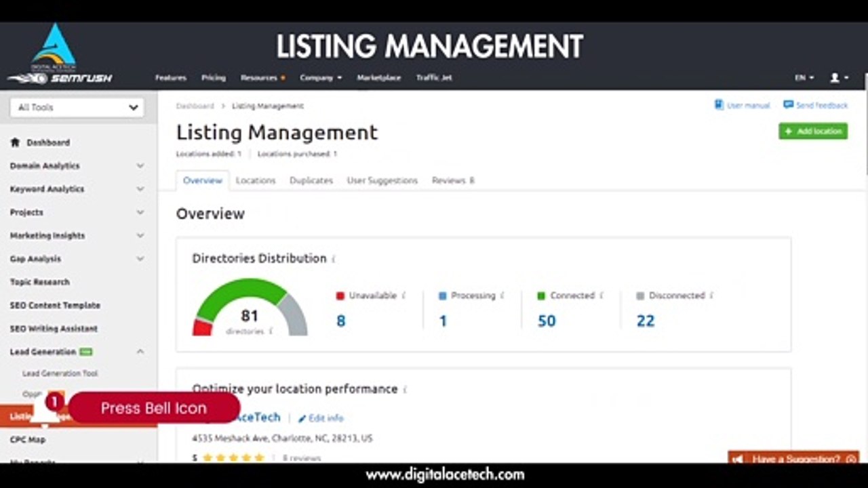868x488 pixels.
Task: Click Have a Suggestion button
Action: 793,459
